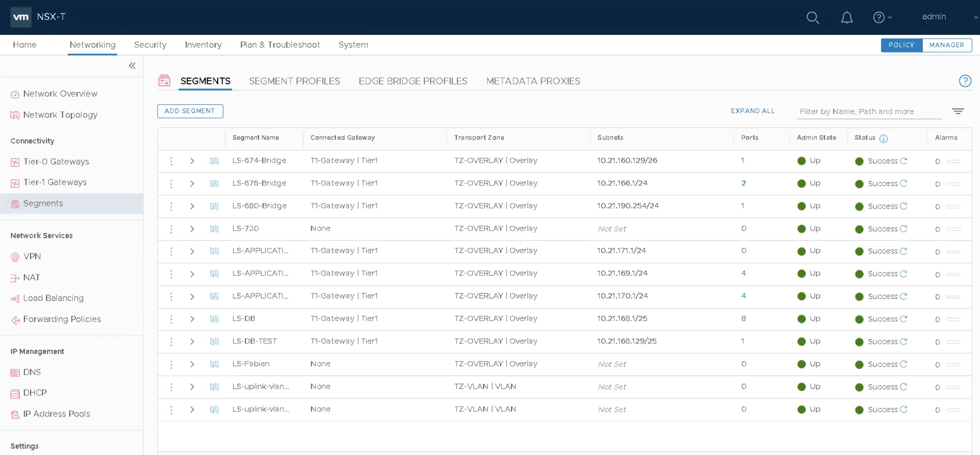
Task: Click the help question mark beside Metadata Proxies
Action: coord(965,81)
